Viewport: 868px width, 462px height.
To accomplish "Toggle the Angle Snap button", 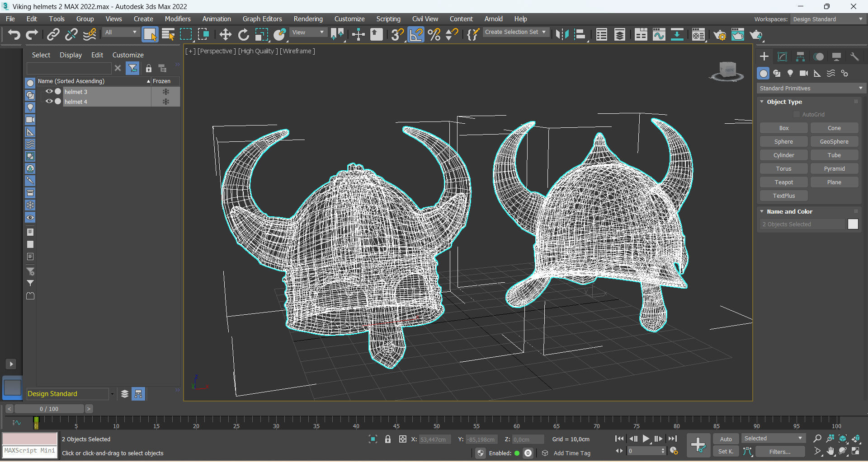I will (x=416, y=35).
